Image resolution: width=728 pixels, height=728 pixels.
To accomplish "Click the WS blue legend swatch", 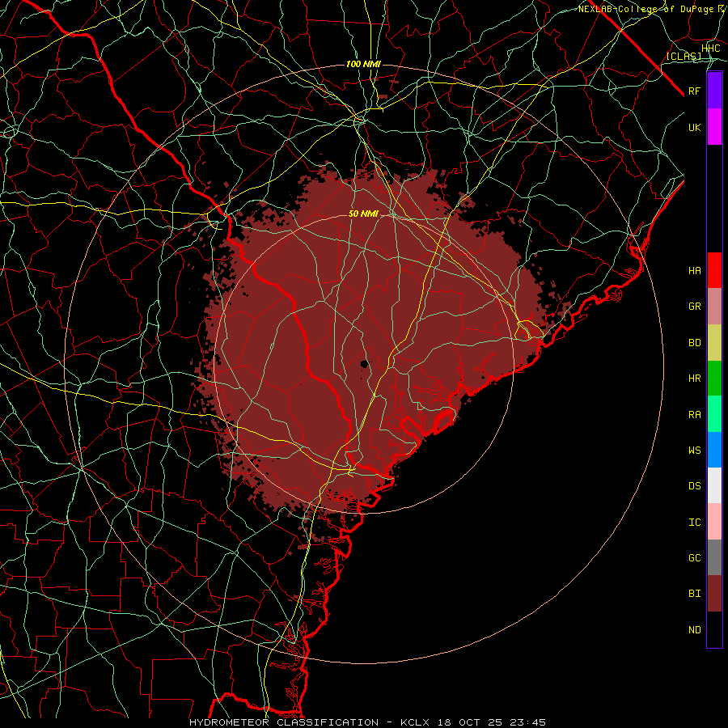I will click(x=714, y=450).
